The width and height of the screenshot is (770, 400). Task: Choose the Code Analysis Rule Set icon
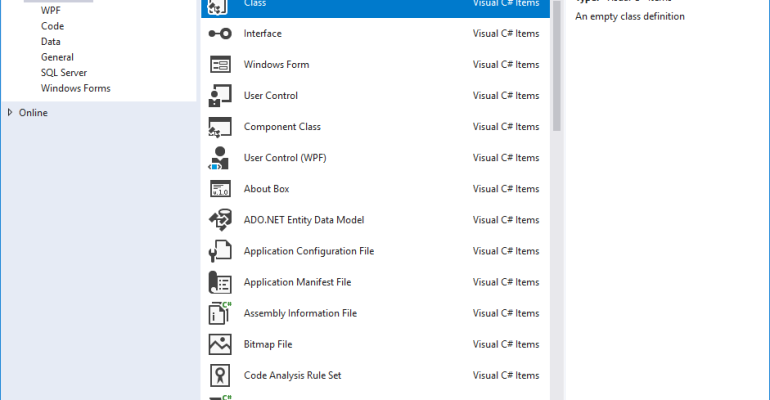click(x=220, y=375)
